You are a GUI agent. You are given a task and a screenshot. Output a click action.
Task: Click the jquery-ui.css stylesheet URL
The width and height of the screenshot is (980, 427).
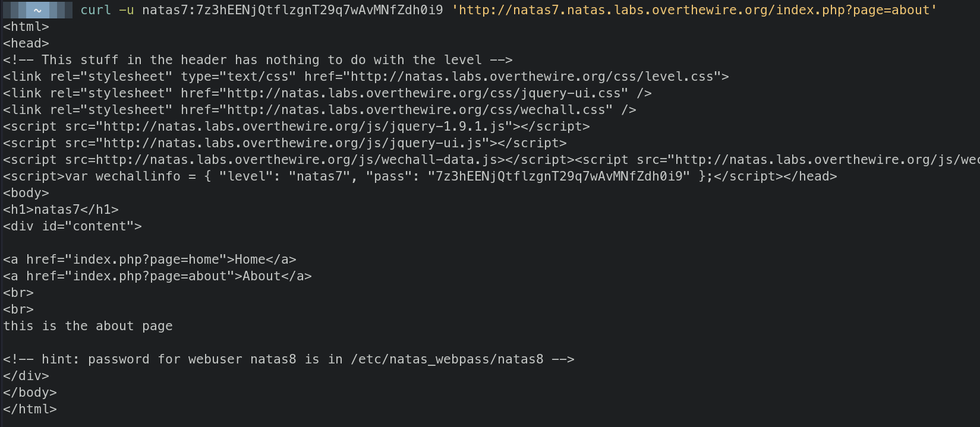(427, 93)
